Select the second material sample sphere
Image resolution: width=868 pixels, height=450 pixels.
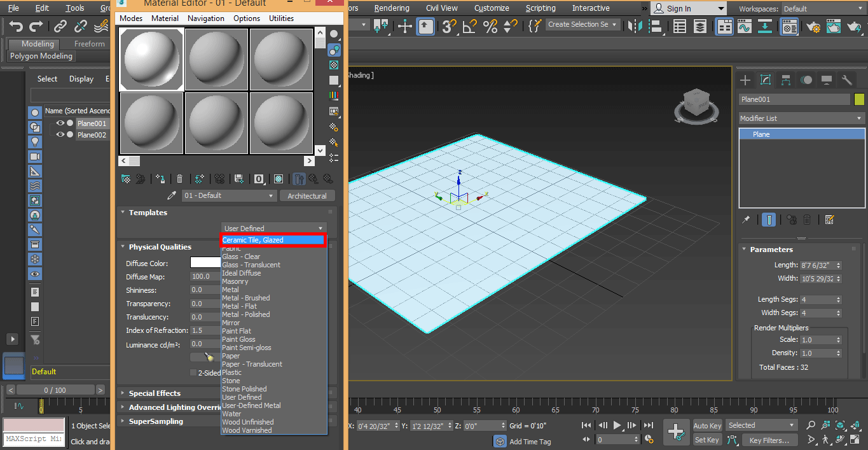click(216, 59)
